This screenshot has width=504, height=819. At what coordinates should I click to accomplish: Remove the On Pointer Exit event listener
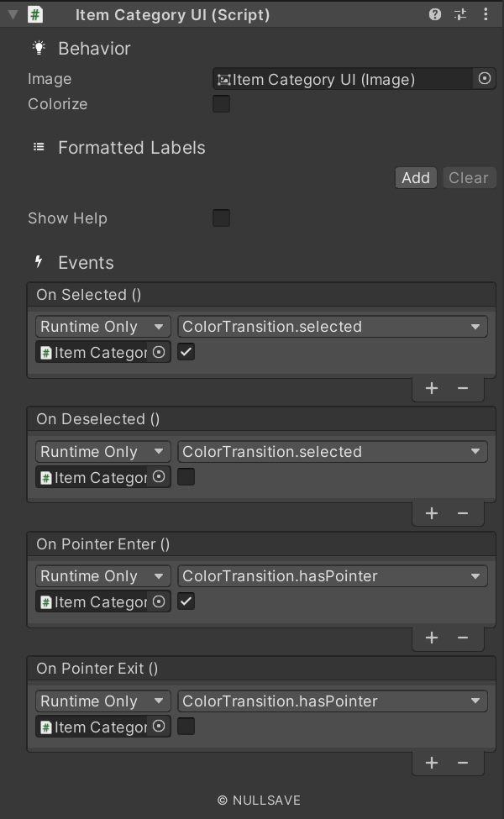tap(463, 763)
